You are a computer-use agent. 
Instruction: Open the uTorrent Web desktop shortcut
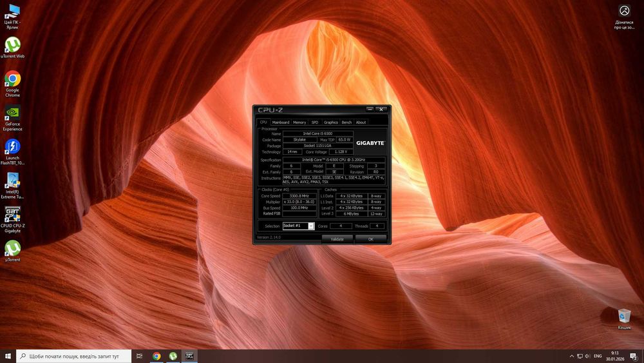pos(12,46)
